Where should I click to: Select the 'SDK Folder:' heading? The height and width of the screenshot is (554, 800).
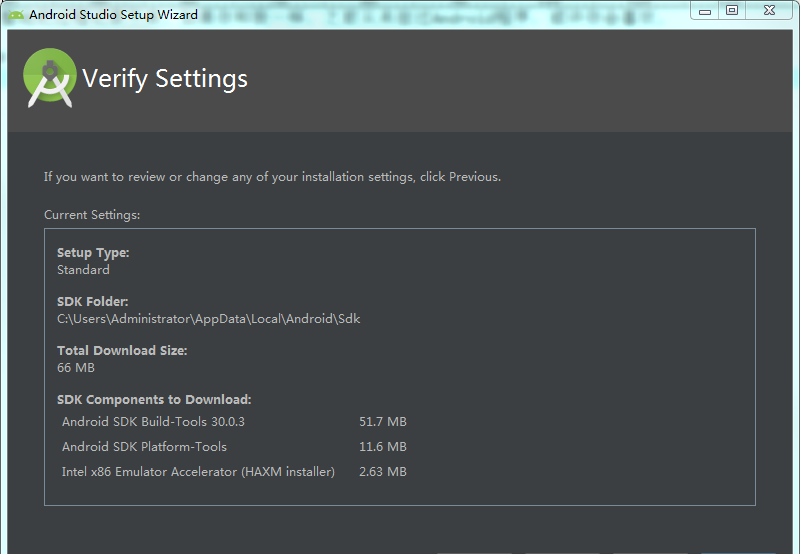[x=93, y=302]
